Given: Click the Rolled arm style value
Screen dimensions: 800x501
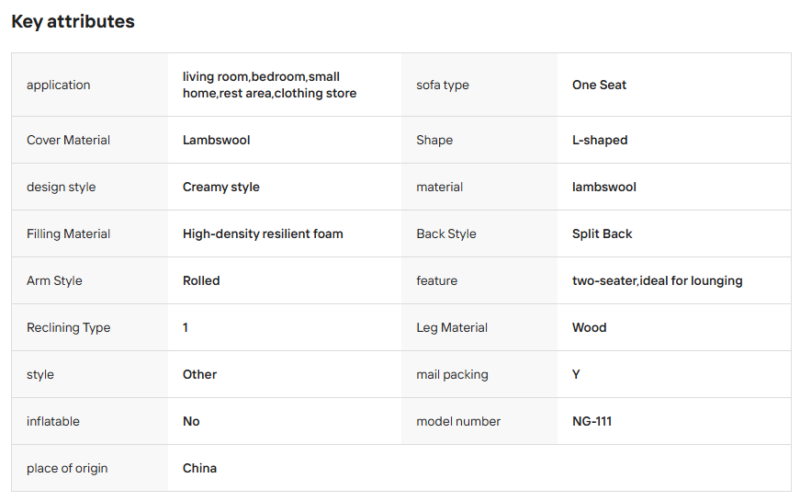Looking at the screenshot, I should coord(201,281).
